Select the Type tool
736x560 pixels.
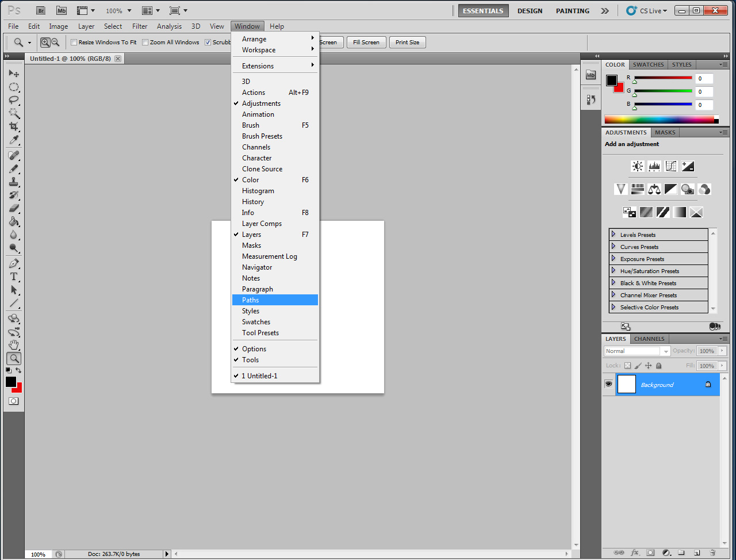click(x=14, y=277)
